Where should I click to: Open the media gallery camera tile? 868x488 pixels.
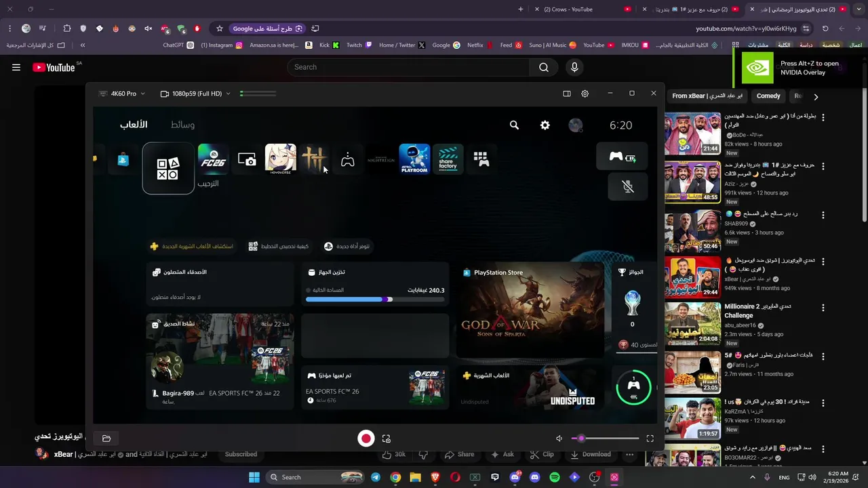click(x=247, y=159)
